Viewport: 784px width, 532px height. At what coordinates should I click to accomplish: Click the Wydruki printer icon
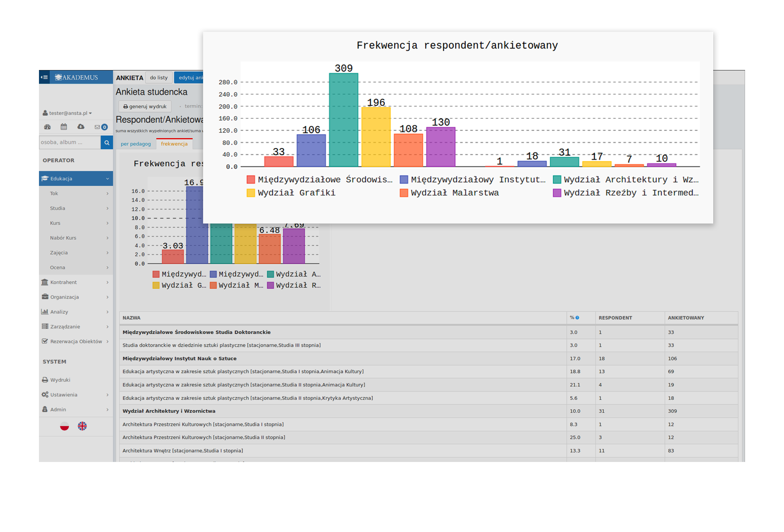45,380
